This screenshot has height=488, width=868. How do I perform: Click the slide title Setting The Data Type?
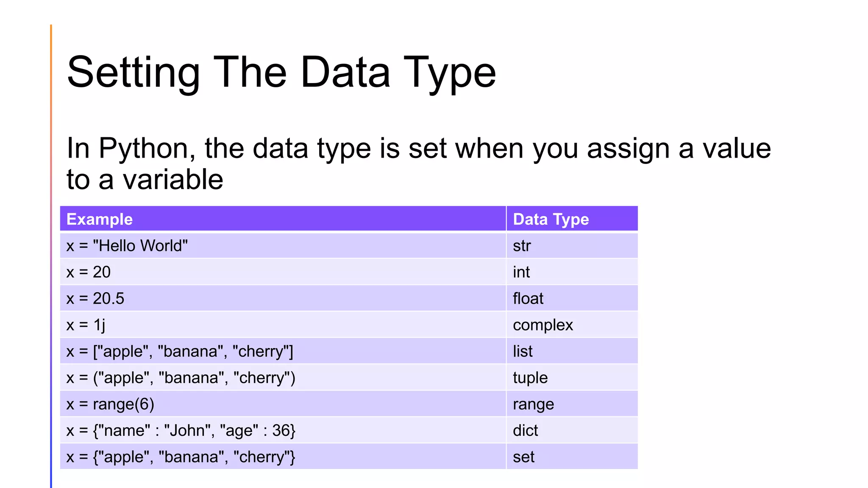click(281, 73)
